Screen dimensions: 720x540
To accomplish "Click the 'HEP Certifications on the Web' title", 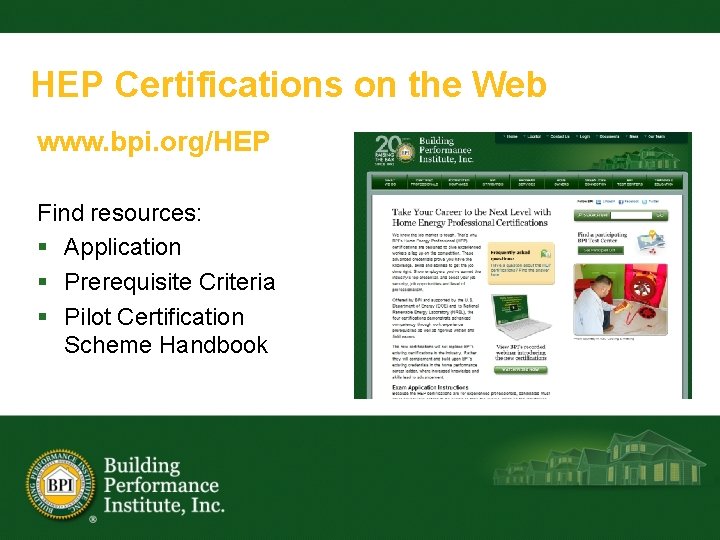I will [x=289, y=84].
